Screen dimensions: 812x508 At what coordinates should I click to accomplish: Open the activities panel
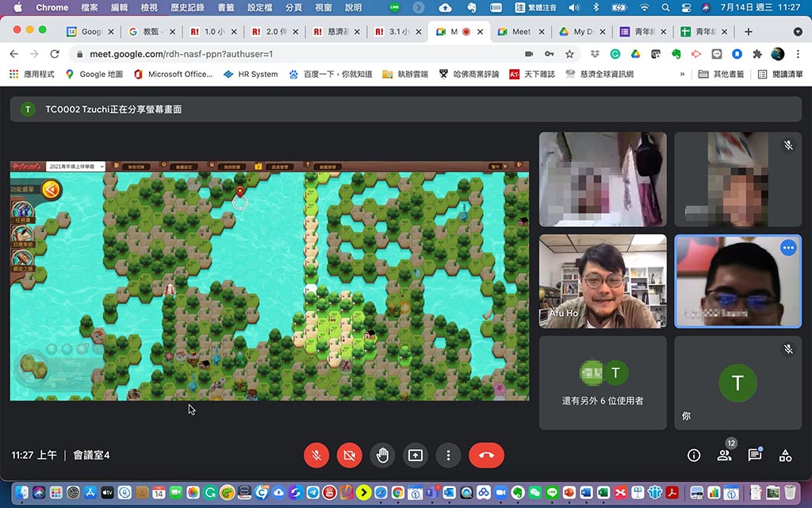point(785,455)
